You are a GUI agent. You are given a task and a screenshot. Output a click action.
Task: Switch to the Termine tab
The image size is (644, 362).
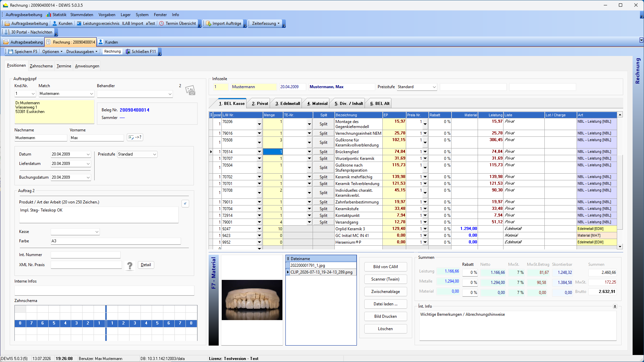64,66
